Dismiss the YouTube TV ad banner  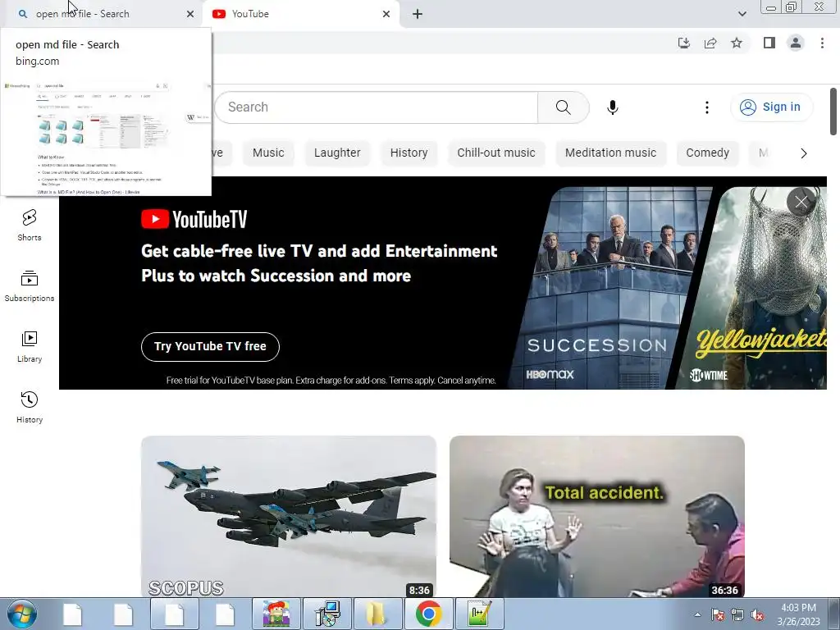click(x=801, y=202)
